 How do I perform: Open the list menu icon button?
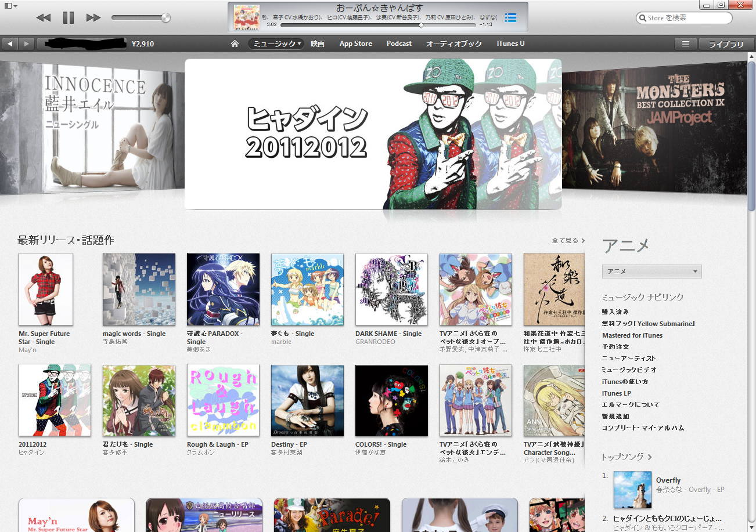click(x=685, y=44)
